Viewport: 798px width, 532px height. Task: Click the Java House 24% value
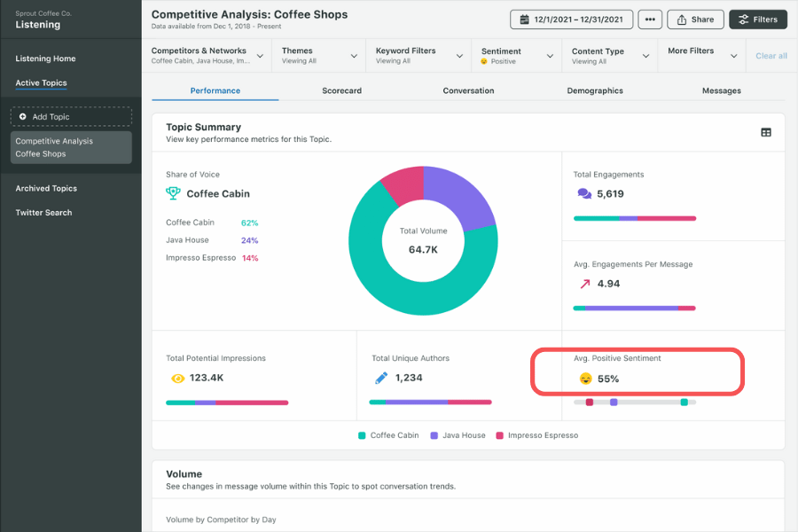point(249,240)
